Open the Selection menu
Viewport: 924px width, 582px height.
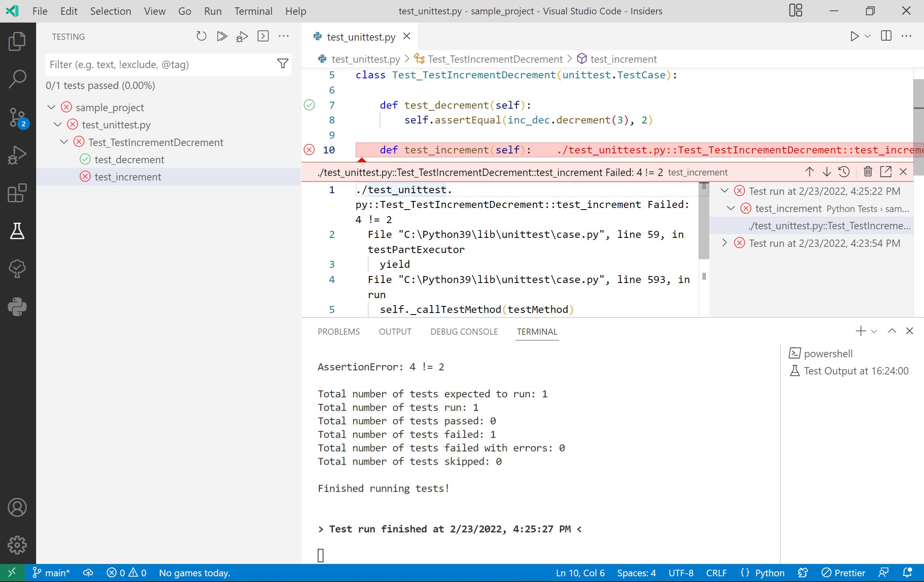coord(110,11)
